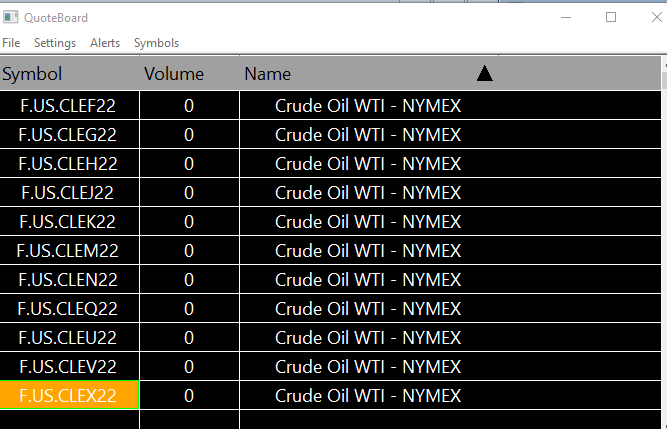Open the File menu
Viewport: 667px width, 429px height.
pos(11,43)
